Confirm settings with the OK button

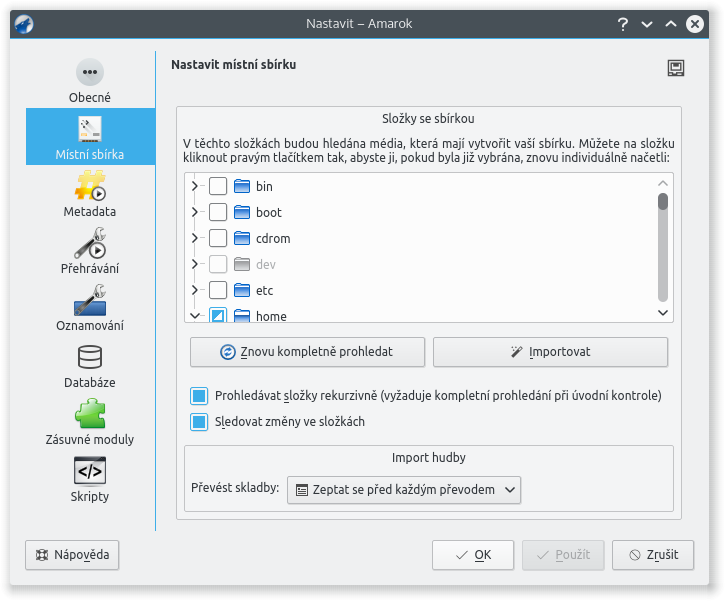tap(473, 555)
